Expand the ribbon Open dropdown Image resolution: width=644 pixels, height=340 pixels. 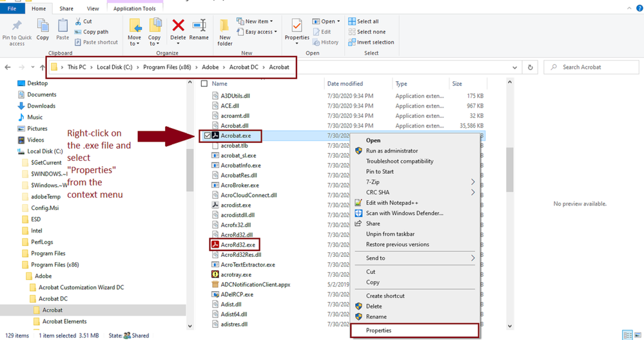click(x=339, y=21)
